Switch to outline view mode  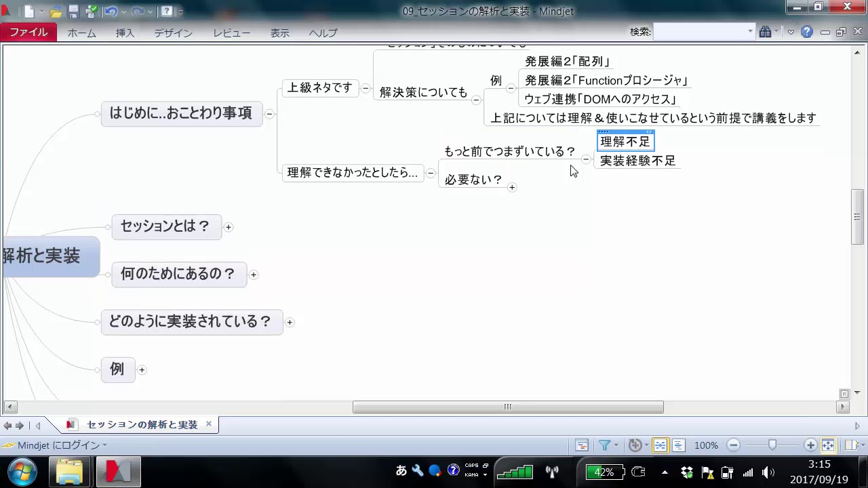(678, 445)
